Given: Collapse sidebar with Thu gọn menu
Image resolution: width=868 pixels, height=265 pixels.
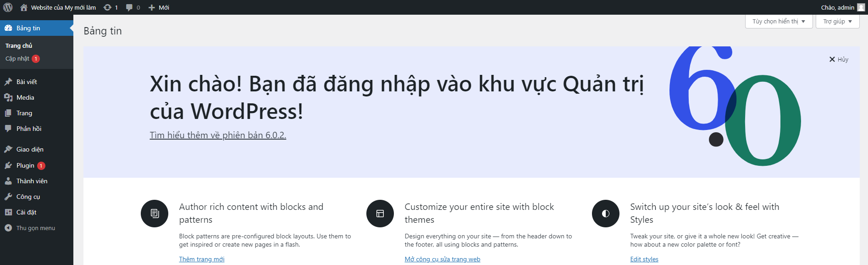Looking at the screenshot, I should [x=30, y=228].
